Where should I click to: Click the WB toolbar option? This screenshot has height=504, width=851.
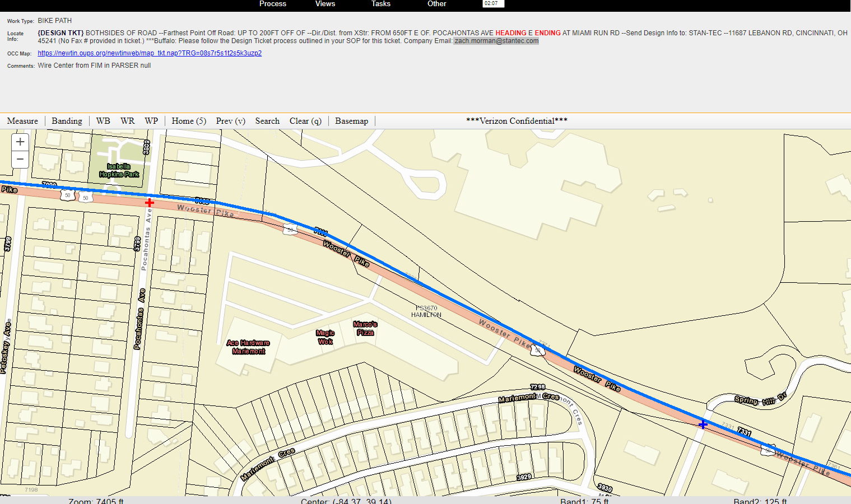[103, 121]
